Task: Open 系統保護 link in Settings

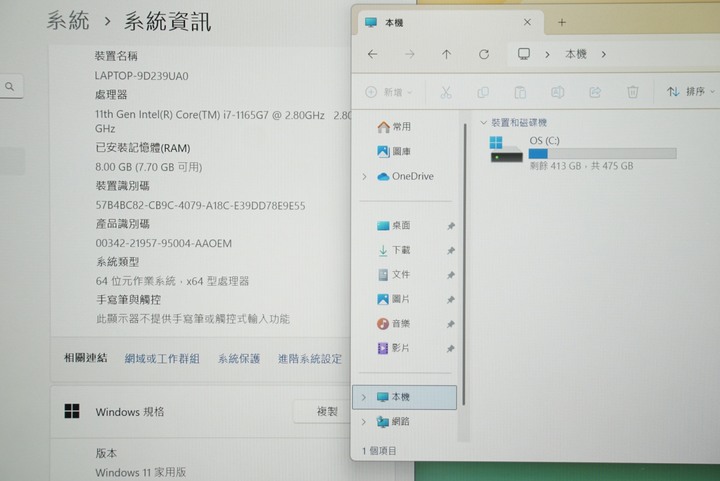Action: tap(239, 359)
